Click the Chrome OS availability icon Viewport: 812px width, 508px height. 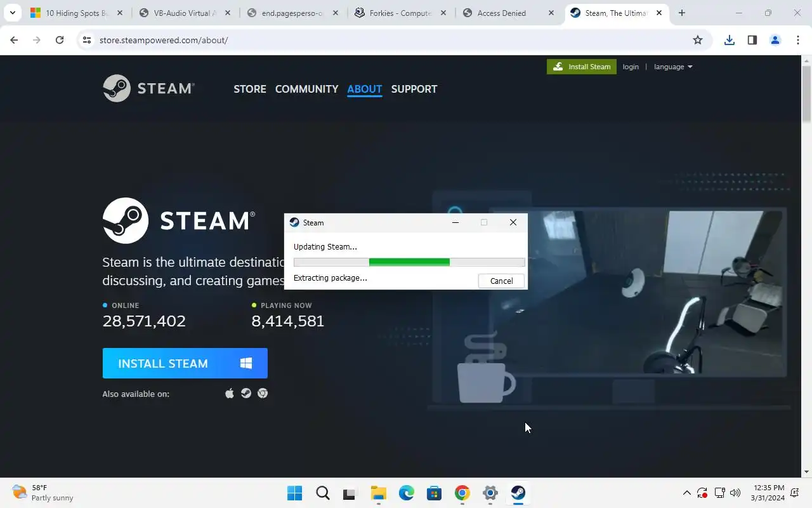point(263,394)
